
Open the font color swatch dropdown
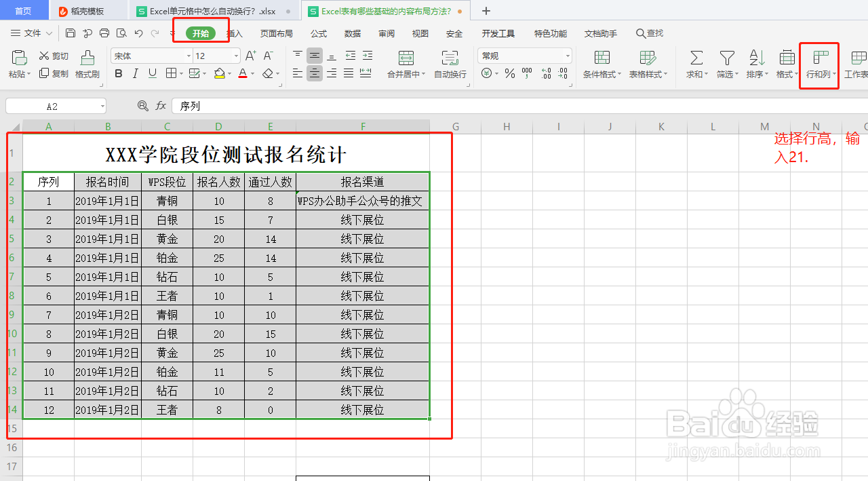tap(250, 74)
